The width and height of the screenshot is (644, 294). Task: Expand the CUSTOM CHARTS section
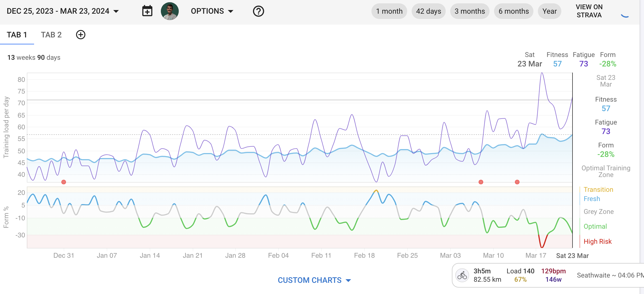tap(314, 280)
